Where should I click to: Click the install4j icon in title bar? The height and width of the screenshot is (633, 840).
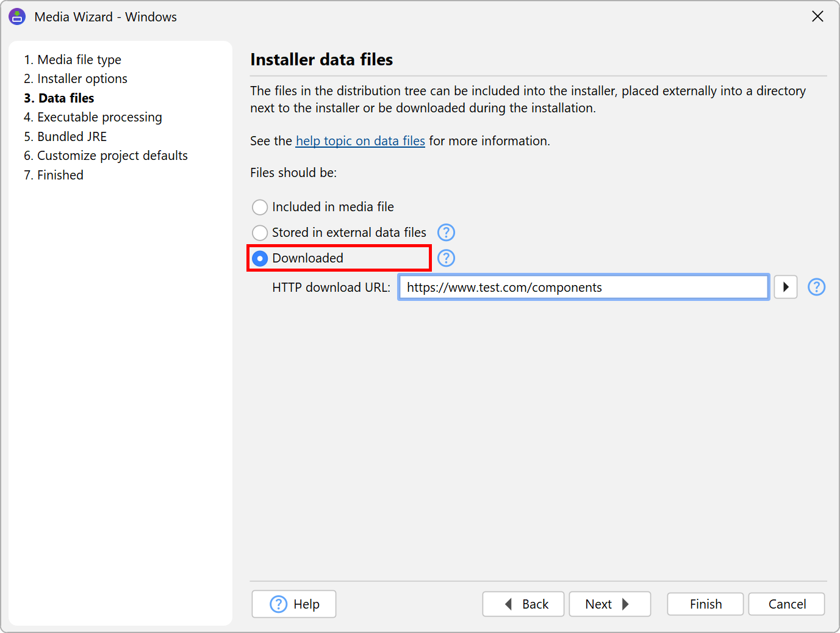tap(17, 16)
